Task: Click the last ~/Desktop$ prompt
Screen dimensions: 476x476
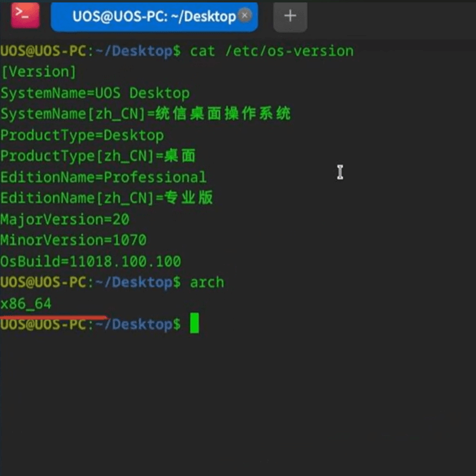Action: (138, 324)
